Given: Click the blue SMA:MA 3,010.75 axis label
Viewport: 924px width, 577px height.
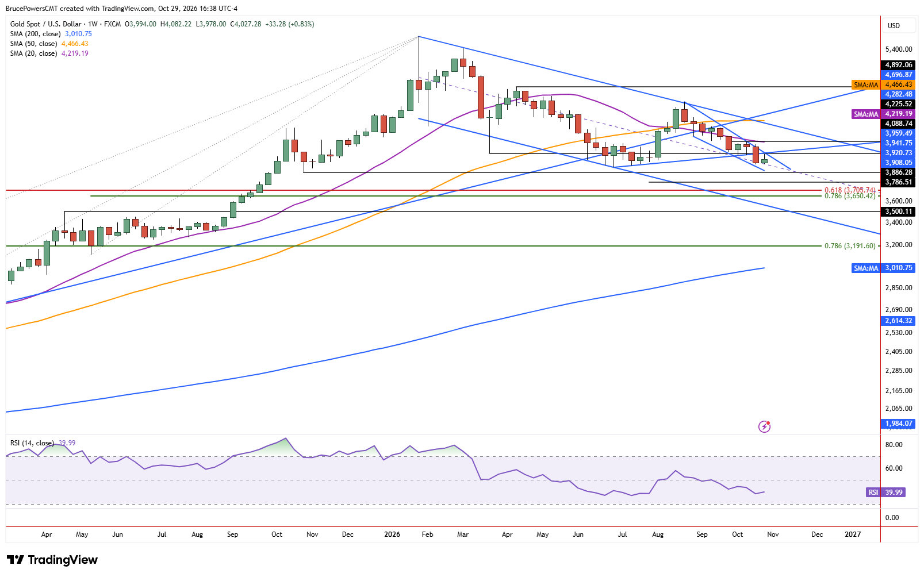Looking at the screenshot, I should pyautogui.click(x=882, y=268).
